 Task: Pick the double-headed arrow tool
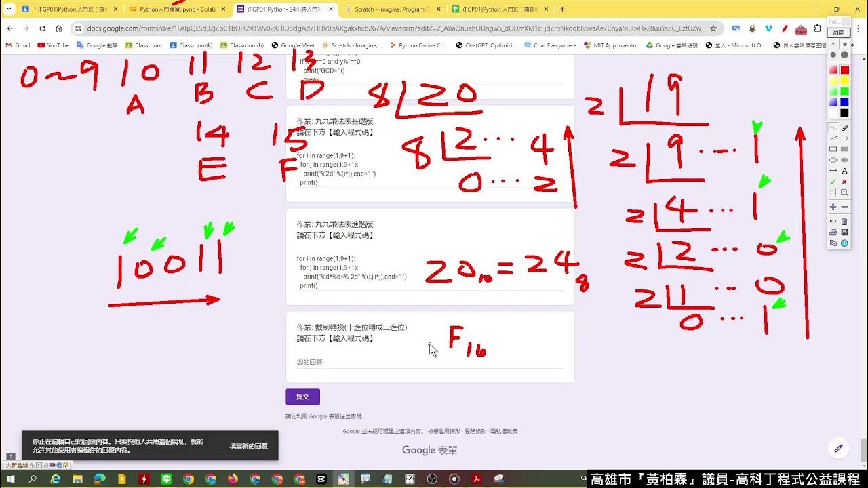tap(833, 171)
